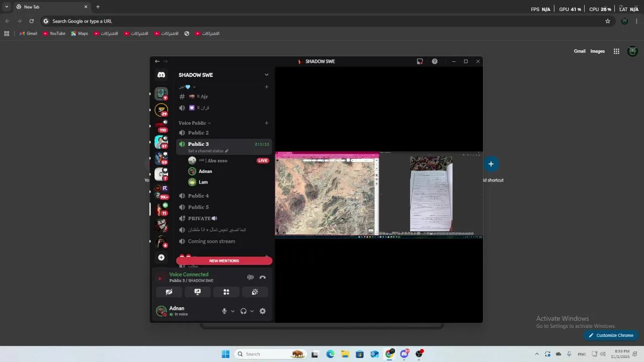
Task: Select the New Tab browser tab
Action: tap(52, 7)
